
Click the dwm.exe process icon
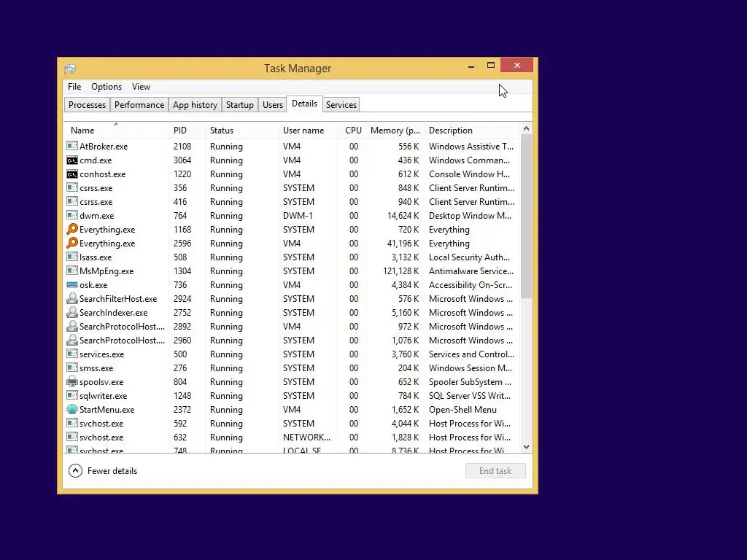point(72,215)
